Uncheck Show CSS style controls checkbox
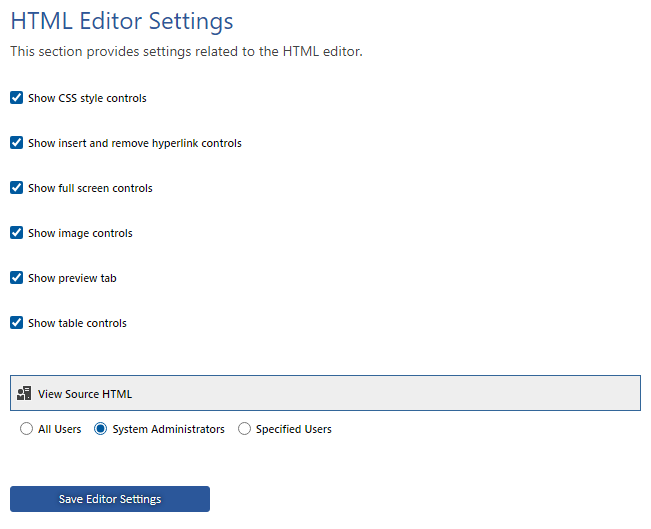 [16, 98]
